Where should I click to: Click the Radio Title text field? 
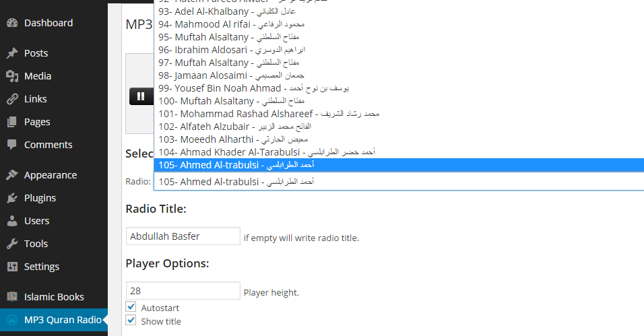tap(183, 236)
